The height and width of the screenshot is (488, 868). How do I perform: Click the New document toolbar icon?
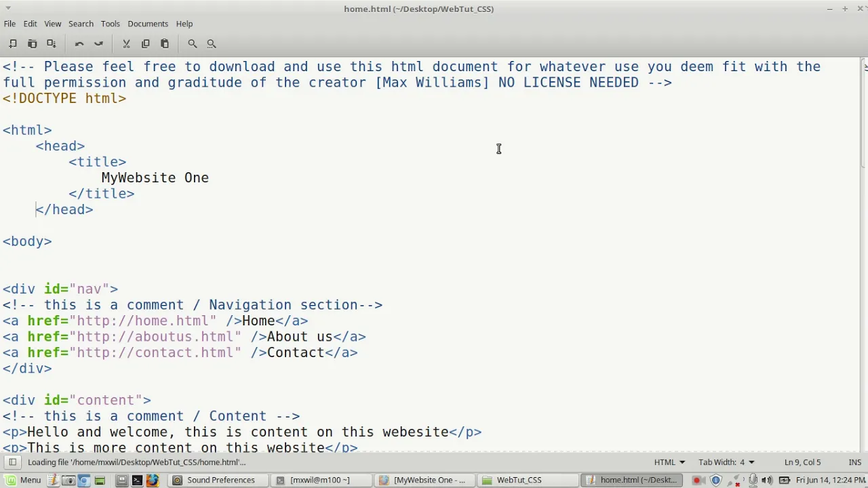[x=13, y=43]
